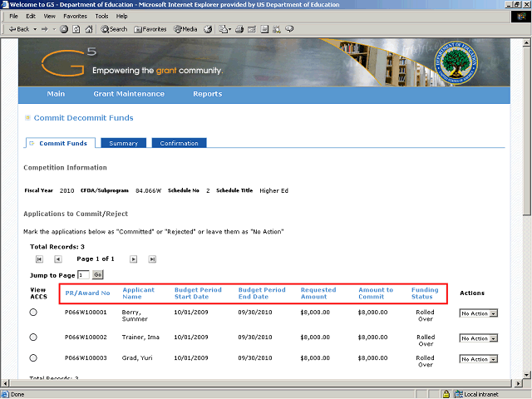The width and height of the screenshot is (532, 399).
Task: Click the vertical scrollbar down arrow
Action: click(x=525, y=375)
